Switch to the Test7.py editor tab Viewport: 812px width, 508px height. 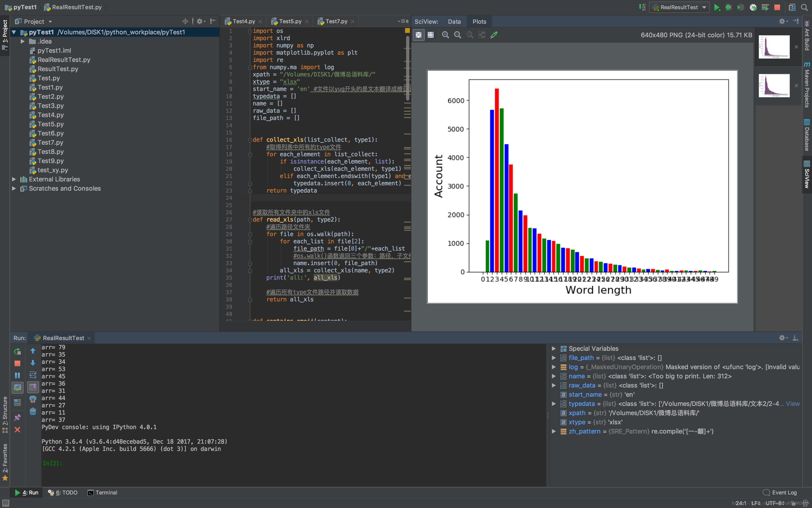336,21
